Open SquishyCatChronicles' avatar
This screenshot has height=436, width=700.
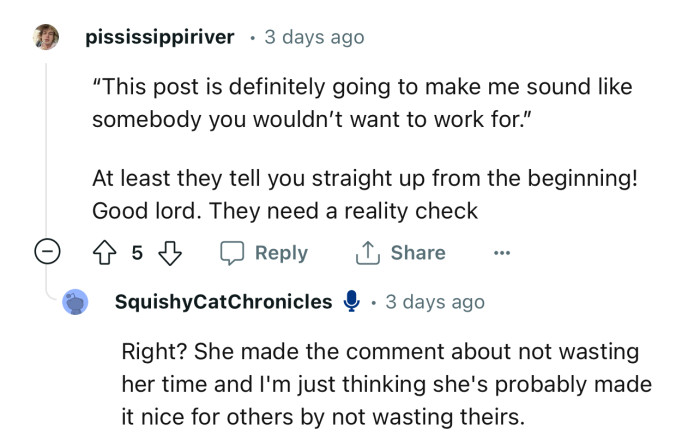pyautogui.click(x=74, y=302)
